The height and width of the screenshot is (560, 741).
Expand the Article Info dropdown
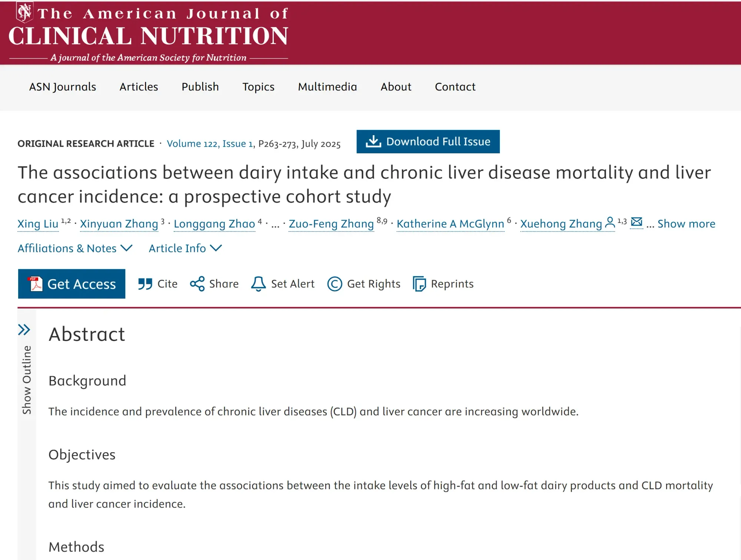pos(185,248)
